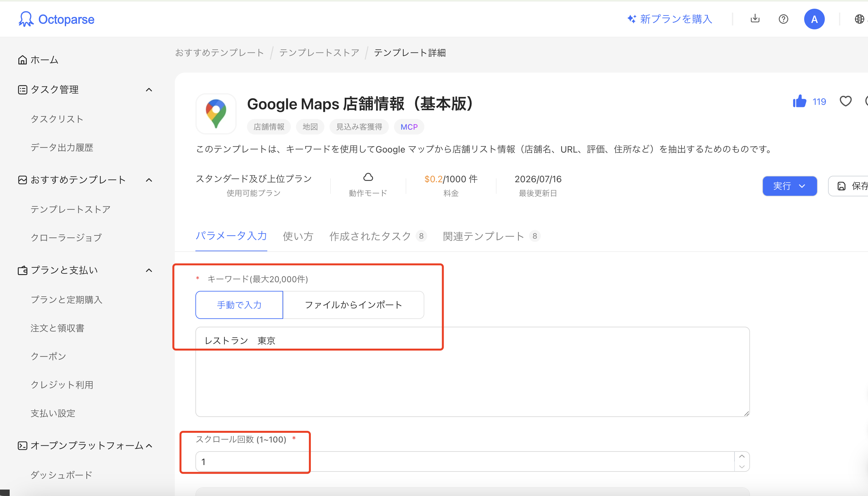Screen dimensions: 868x496
Task: Go to ホーム in sidebar
Action: (44, 60)
